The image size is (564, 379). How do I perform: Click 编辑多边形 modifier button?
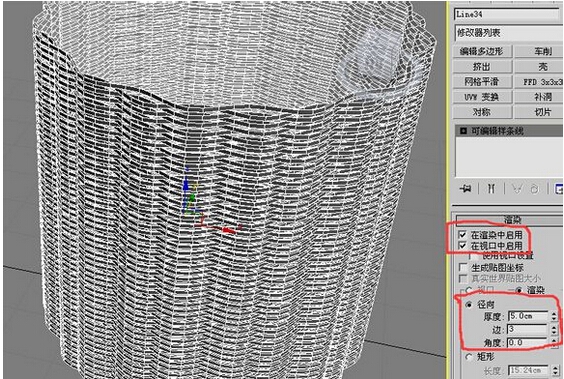click(482, 51)
